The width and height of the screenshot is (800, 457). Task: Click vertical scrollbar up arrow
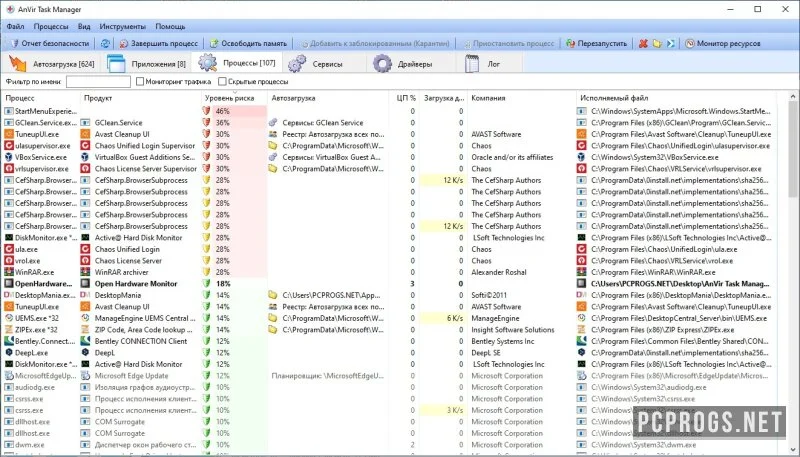coord(793,97)
